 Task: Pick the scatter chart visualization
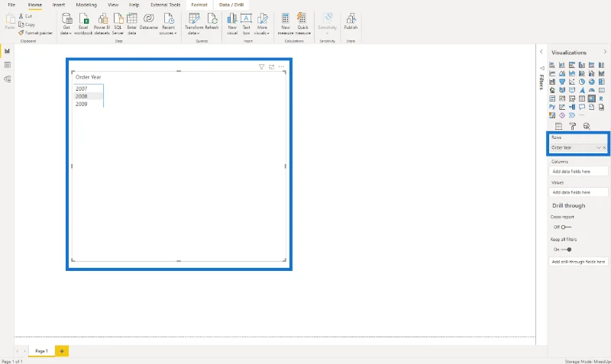click(572, 82)
